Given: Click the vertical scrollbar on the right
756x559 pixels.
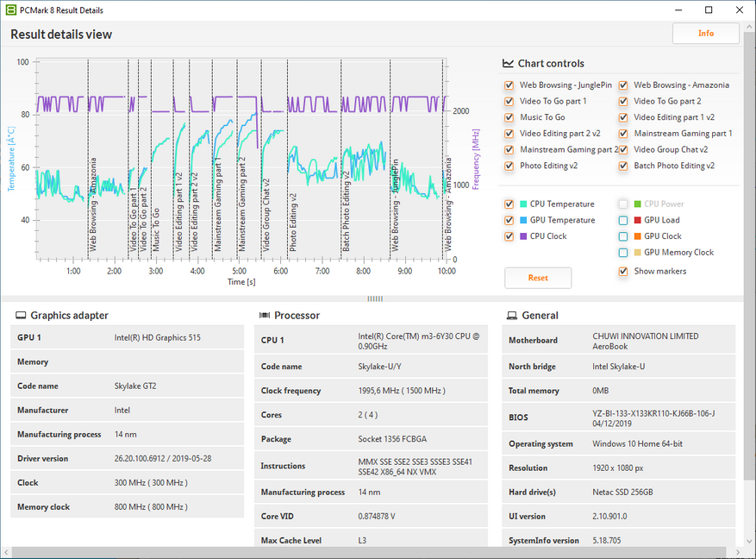Looking at the screenshot, I should [749, 259].
